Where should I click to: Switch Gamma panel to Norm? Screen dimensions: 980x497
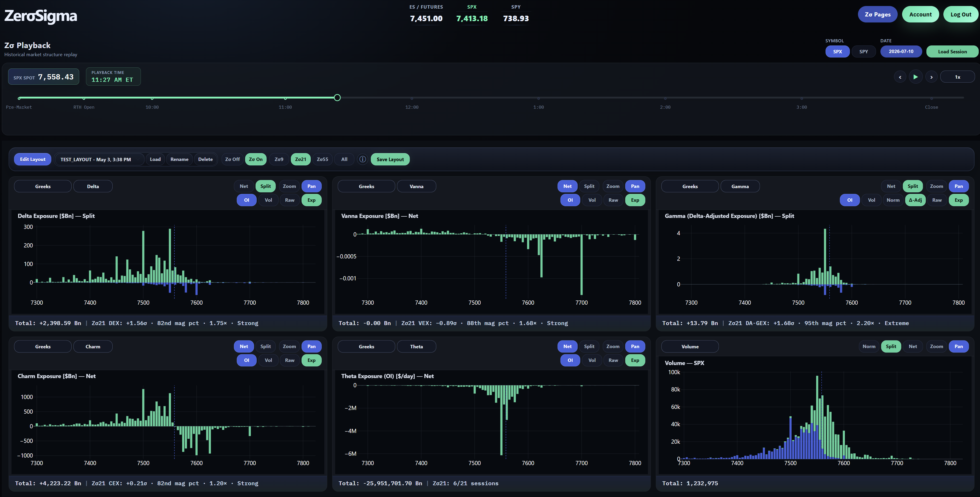coord(893,200)
